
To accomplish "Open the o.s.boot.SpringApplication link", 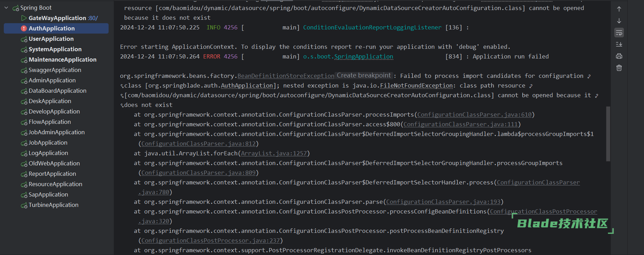I will 348,56.
